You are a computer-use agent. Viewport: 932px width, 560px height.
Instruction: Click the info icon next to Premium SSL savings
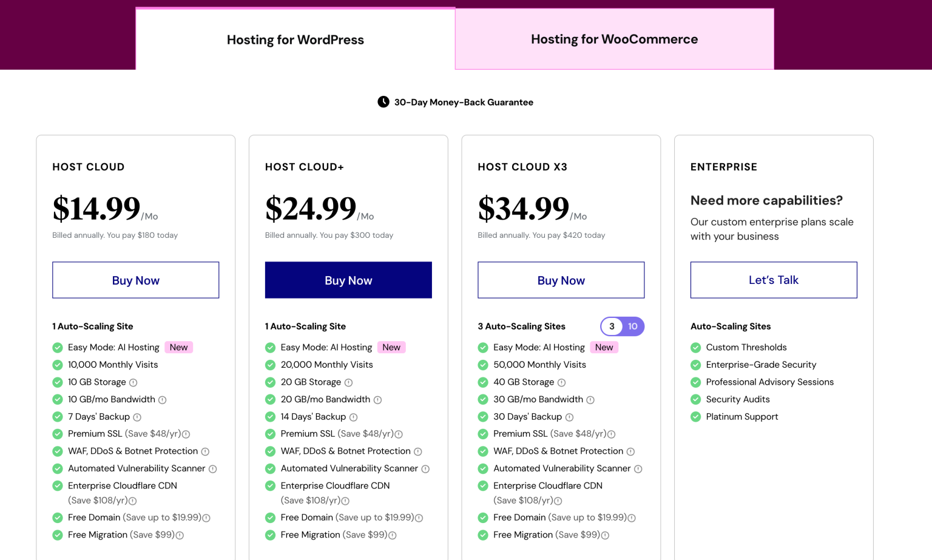click(x=186, y=434)
